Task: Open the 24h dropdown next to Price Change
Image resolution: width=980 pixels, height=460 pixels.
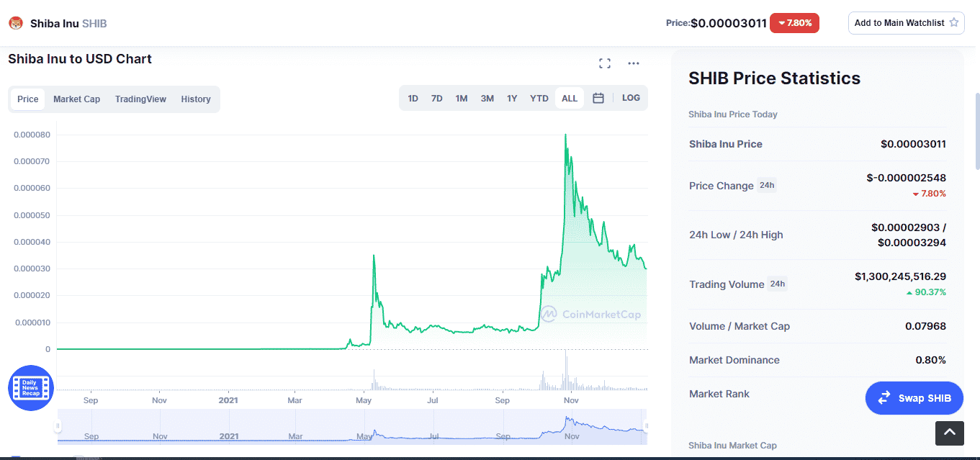Action: pos(767,186)
